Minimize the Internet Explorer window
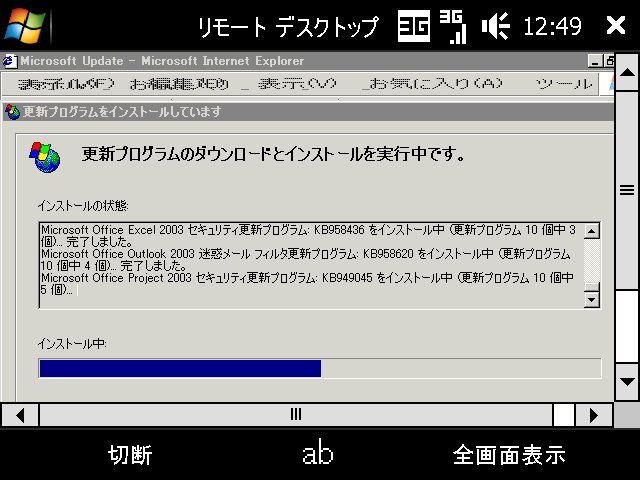 click(595, 61)
